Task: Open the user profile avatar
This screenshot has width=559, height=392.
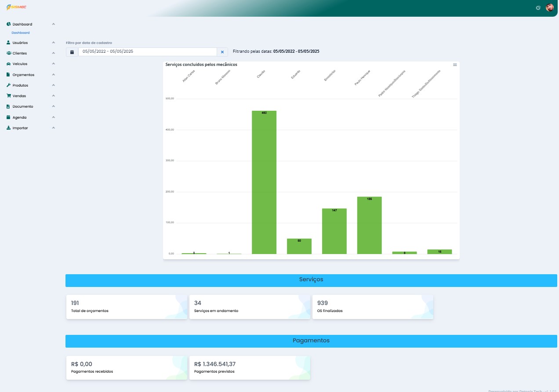Action: [550, 7]
